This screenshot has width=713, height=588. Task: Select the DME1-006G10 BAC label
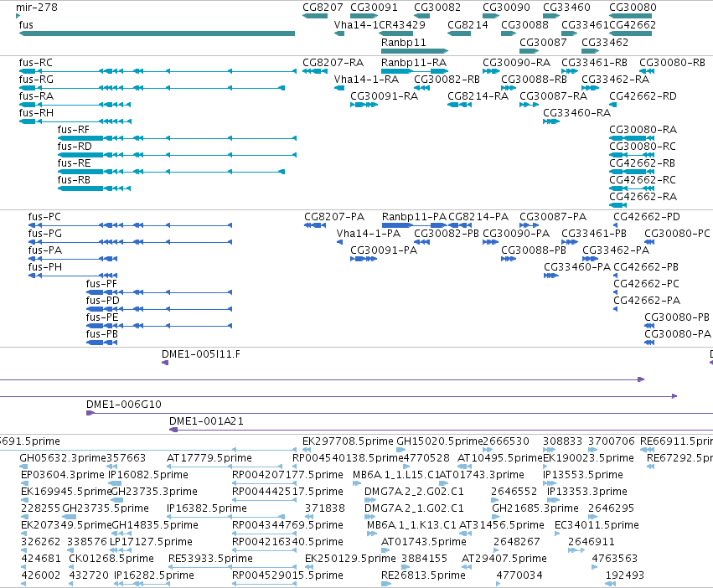pyautogui.click(x=124, y=405)
